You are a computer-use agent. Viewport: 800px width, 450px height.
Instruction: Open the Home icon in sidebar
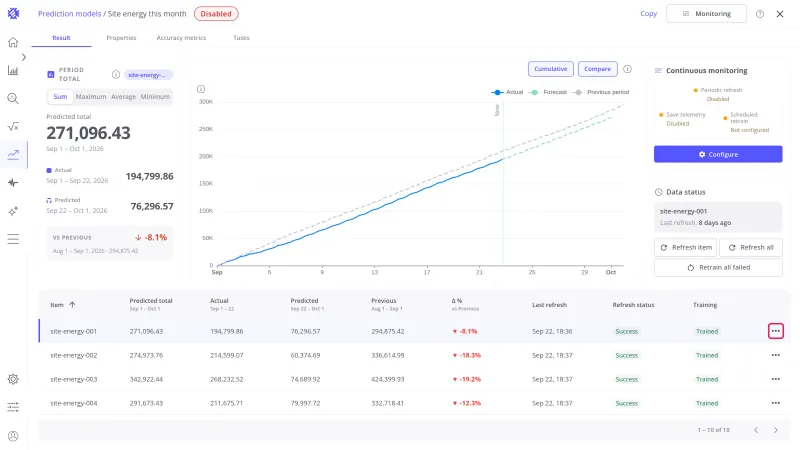point(13,42)
